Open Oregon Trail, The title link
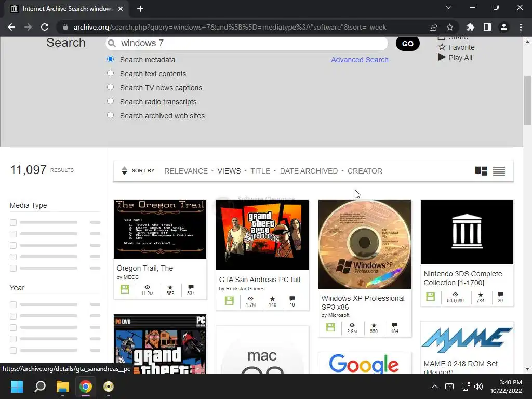 pos(145,268)
